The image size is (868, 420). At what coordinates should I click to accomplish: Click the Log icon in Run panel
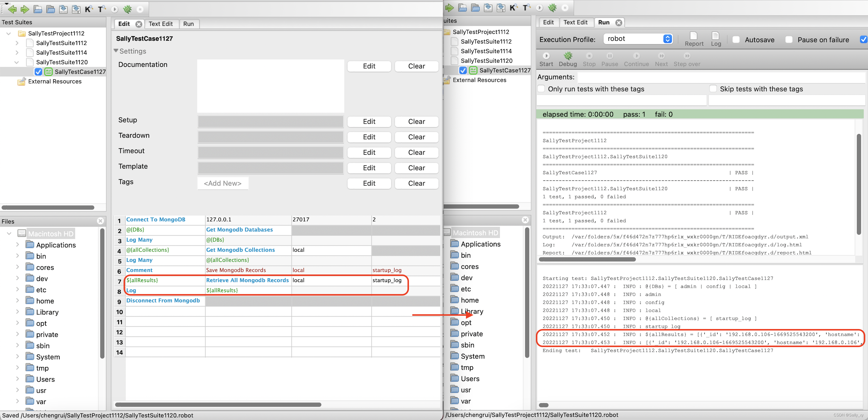(x=716, y=38)
